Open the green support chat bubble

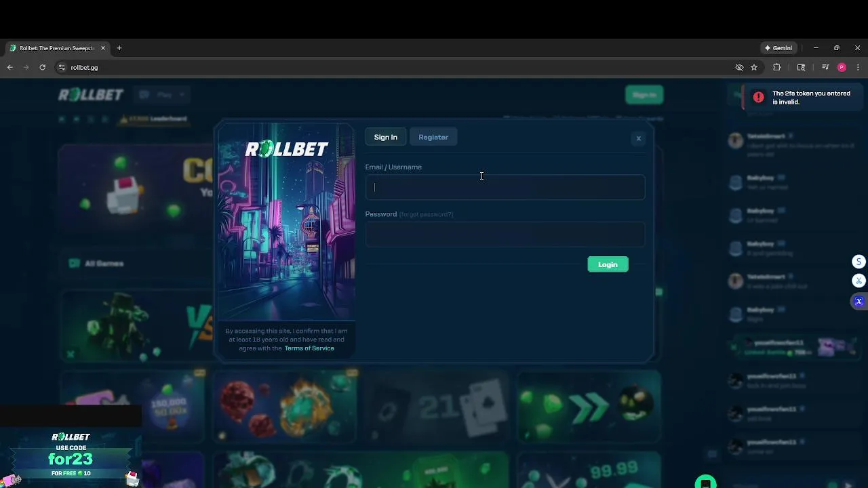point(706,482)
